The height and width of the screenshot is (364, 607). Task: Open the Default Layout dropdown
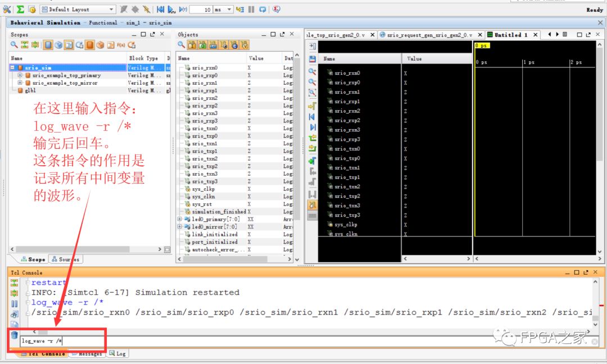pos(110,9)
